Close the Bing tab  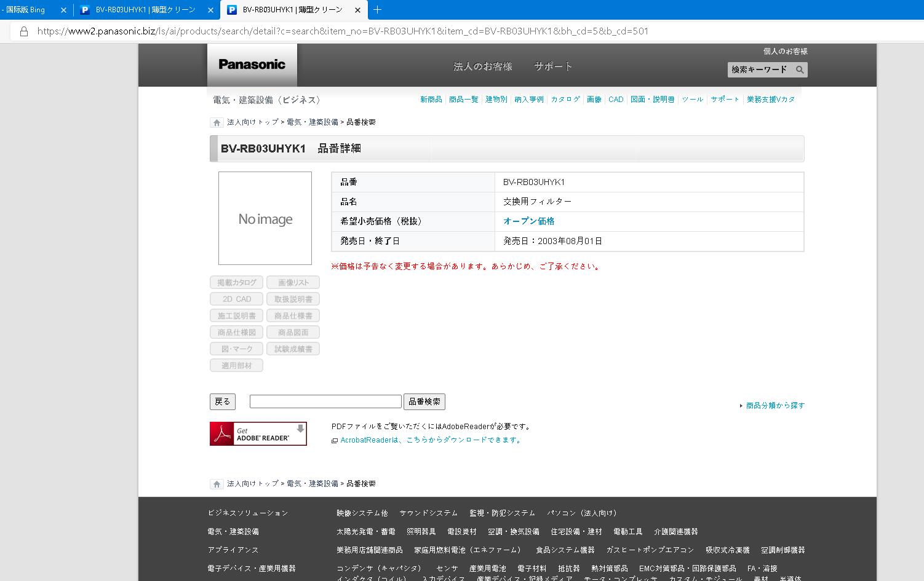(x=63, y=10)
